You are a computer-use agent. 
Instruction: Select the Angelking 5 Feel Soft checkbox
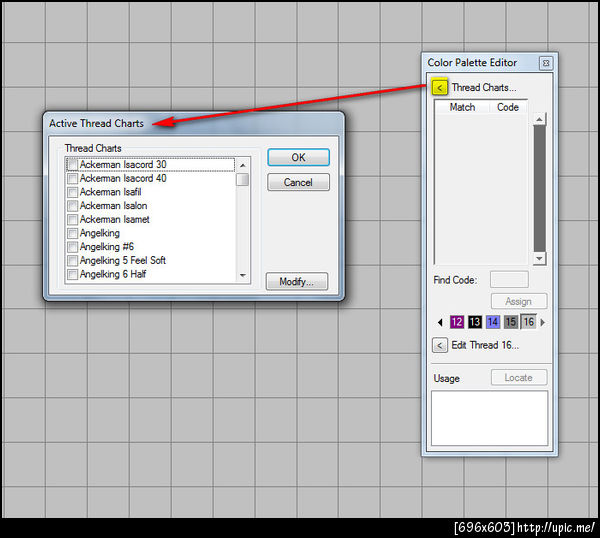pos(72,261)
